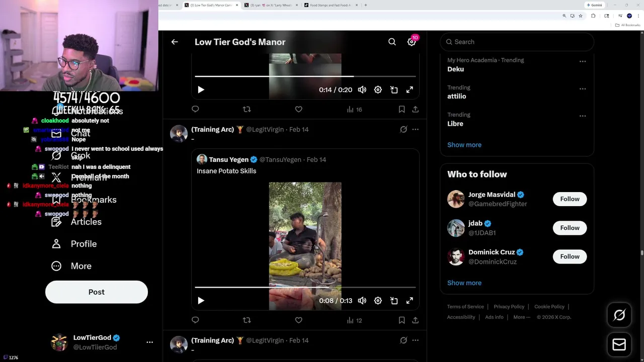Open search in Low Tier God's Manor
The height and width of the screenshot is (362, 644).
tap(392, 42)
